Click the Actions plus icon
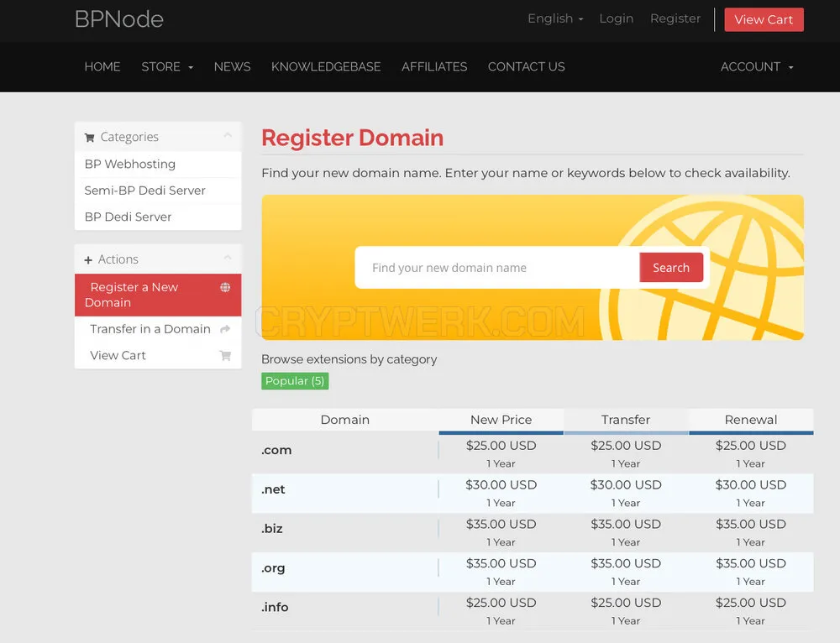This screenshot has width=840, height=643. 88,260
